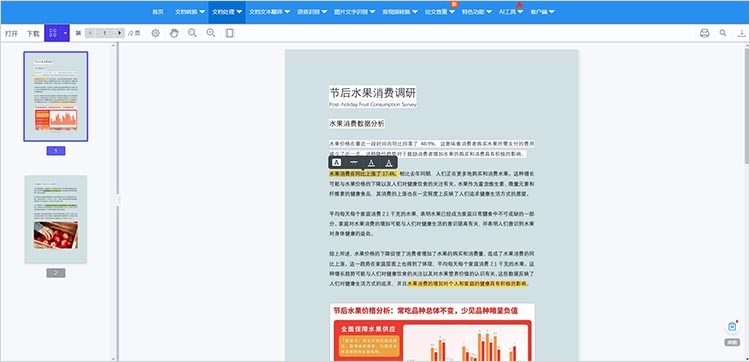The height and width of the screenshot is (362, 750).
Task: Click the title 节后水果消费调研
Action: pyautogui.click(x=373, y=93)
